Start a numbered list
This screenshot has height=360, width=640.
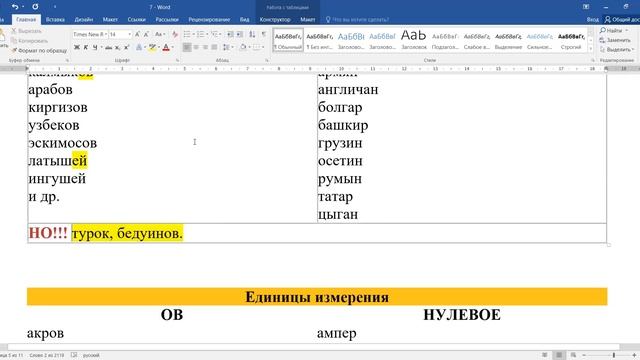click(201, 34)
